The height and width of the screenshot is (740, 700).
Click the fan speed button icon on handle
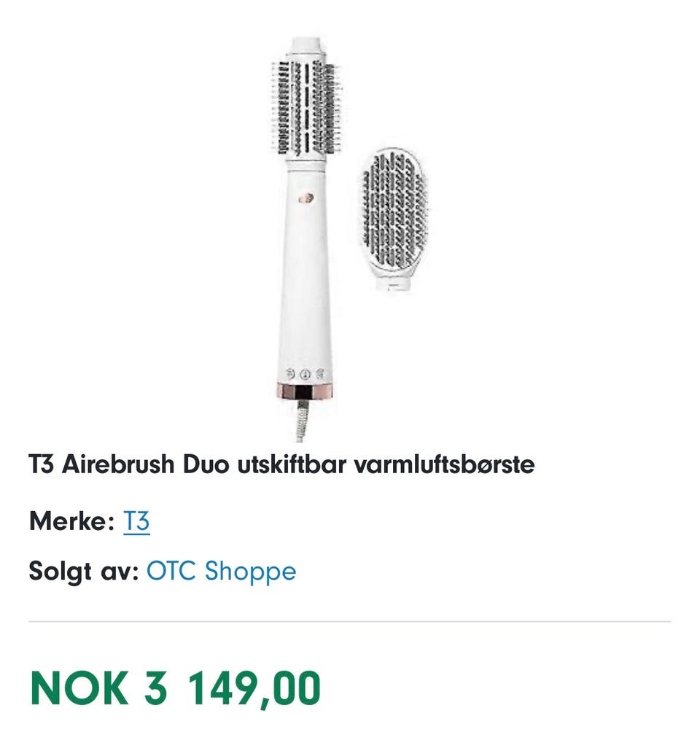(291, 373)
